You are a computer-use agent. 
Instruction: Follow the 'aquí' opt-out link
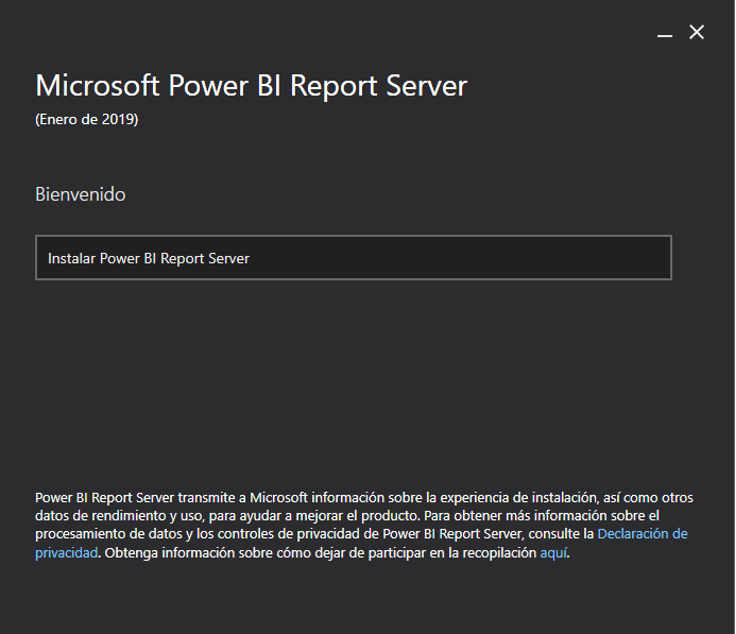click(x=553, y=553)
